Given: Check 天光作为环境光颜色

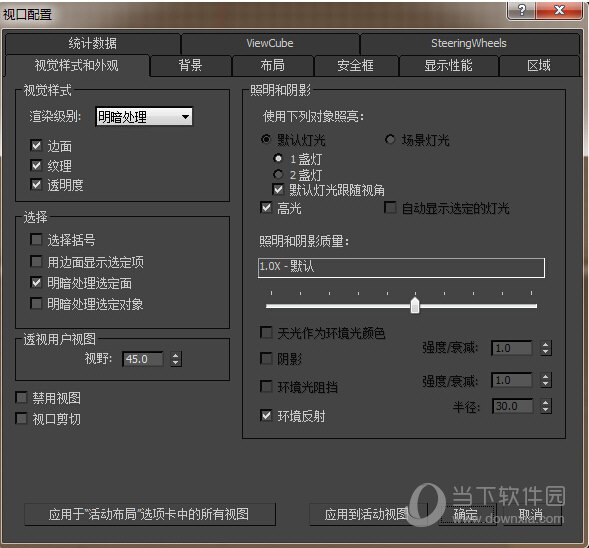Looking at the screenshot, I should 266,332.
